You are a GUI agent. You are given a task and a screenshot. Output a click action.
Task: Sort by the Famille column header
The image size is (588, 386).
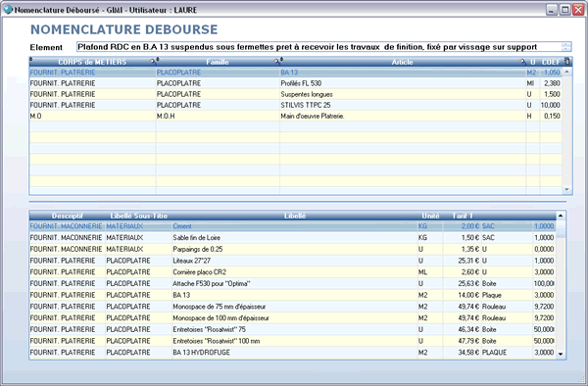(x=218, y=62)
